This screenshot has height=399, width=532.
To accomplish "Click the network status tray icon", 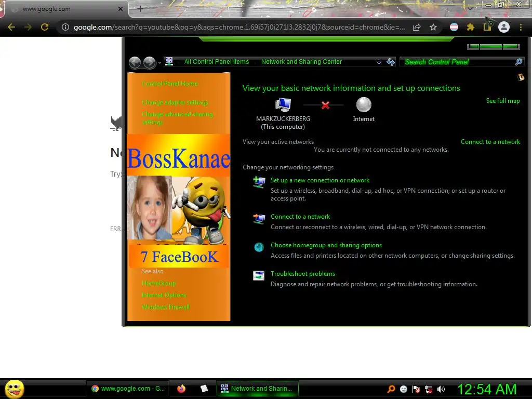I will [429, 389].
